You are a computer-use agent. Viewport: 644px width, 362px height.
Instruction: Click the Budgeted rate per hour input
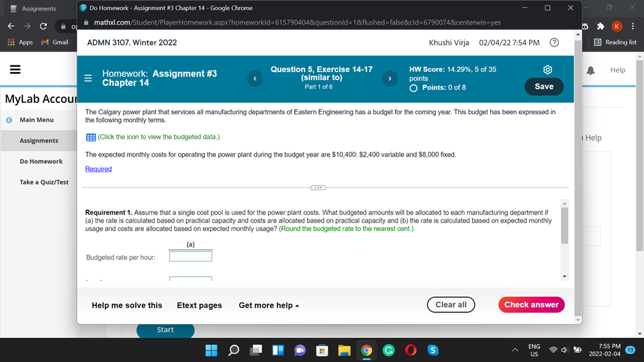[x=191, y=257]
